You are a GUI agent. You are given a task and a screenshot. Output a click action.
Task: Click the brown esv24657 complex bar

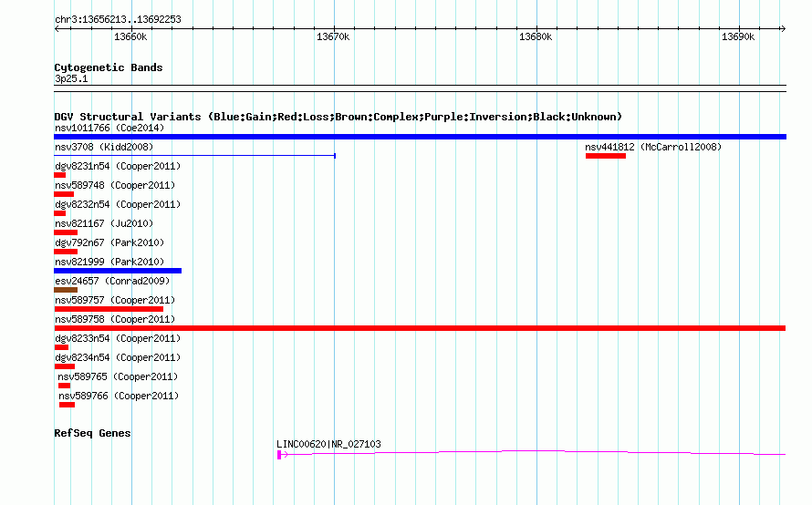coord(66,290)
